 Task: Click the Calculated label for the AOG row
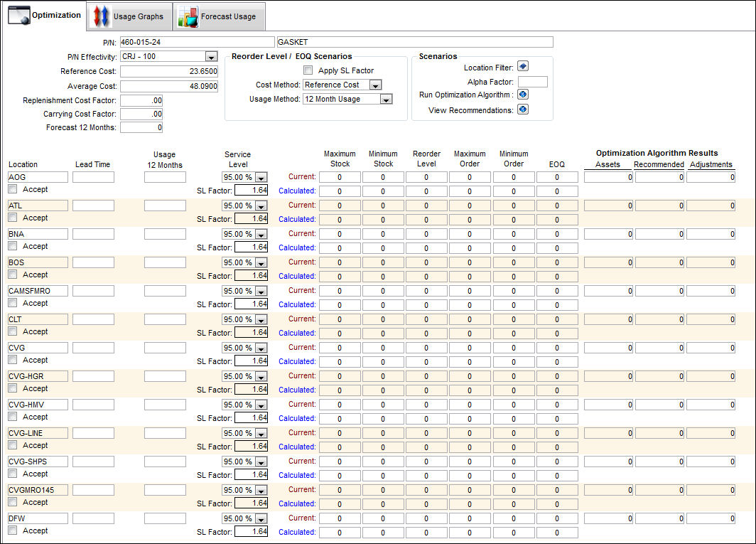coord(297,191)
